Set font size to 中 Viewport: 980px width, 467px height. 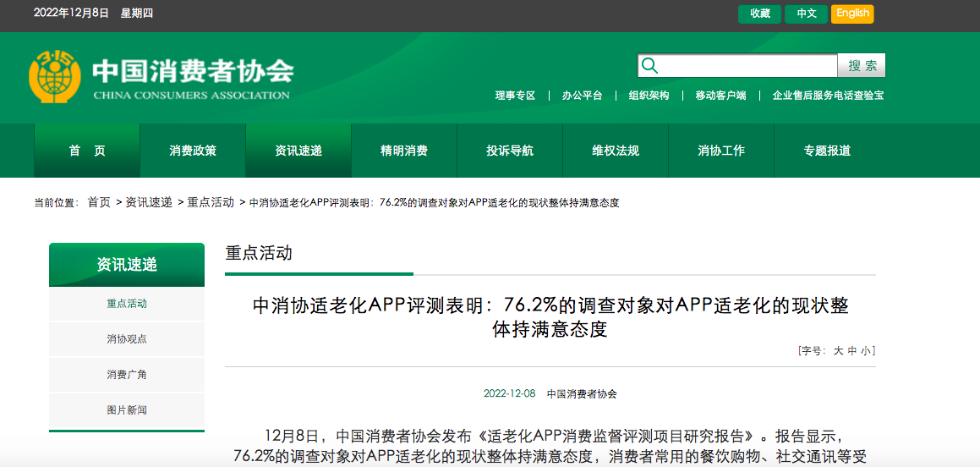coord(851,351)
